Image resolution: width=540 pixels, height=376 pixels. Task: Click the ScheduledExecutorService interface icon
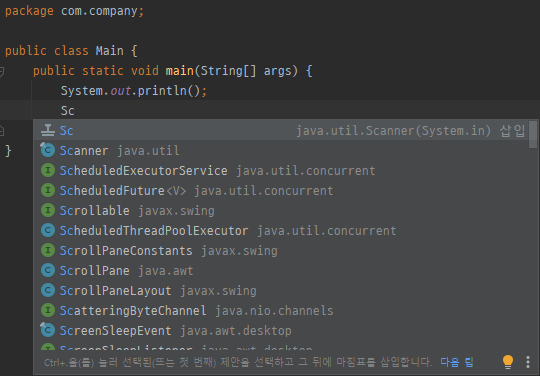(48, 170)
